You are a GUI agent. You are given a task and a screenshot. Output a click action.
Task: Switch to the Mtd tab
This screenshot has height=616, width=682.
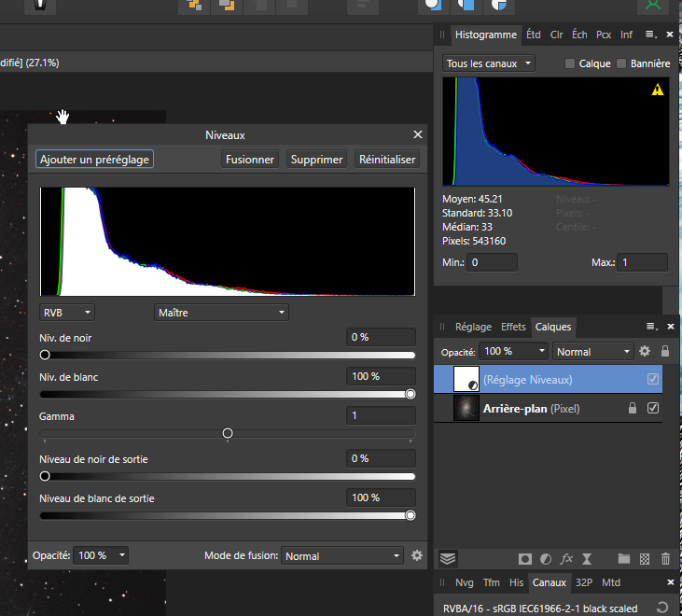[x=611, y=582]
